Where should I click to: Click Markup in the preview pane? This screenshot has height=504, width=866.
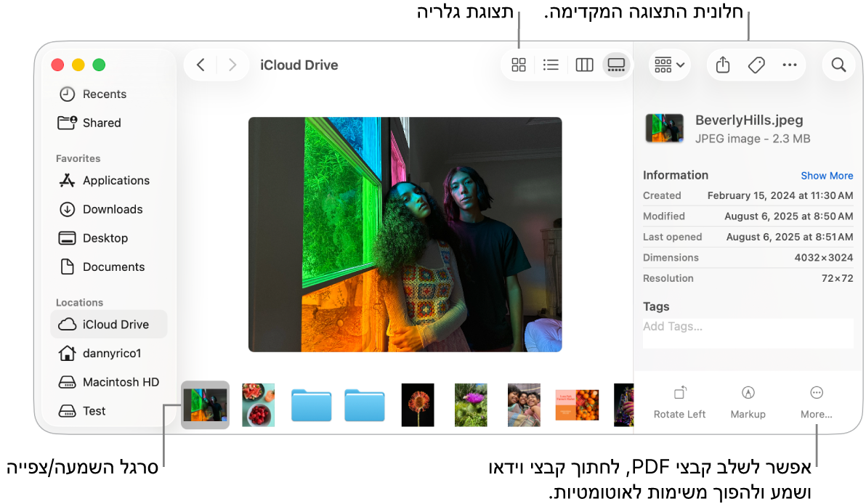tap(748, 403)
